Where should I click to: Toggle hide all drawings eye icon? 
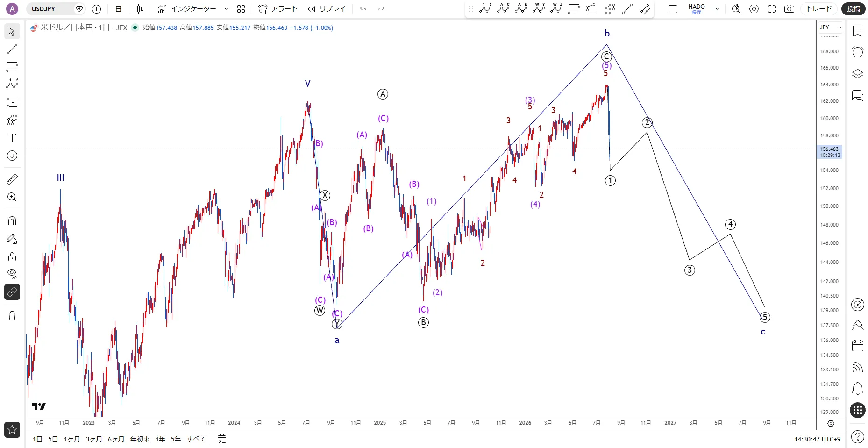point(12,274)
